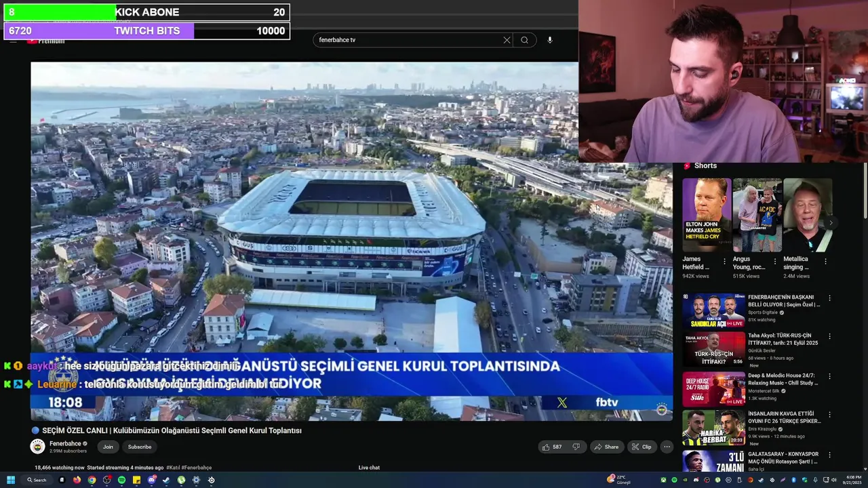Open Firefox from the taskbar
The image size is (868, 488).
click(x=77, y=480)
